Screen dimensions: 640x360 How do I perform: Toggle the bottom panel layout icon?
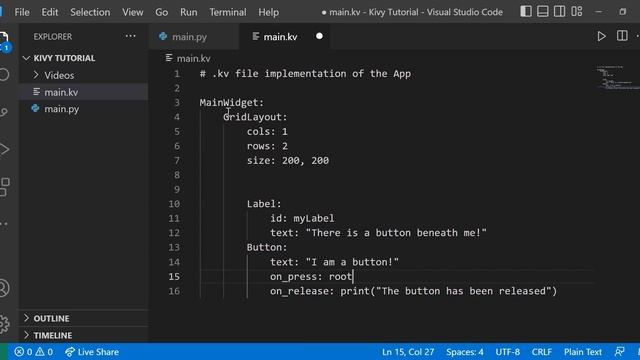[542, 11]
